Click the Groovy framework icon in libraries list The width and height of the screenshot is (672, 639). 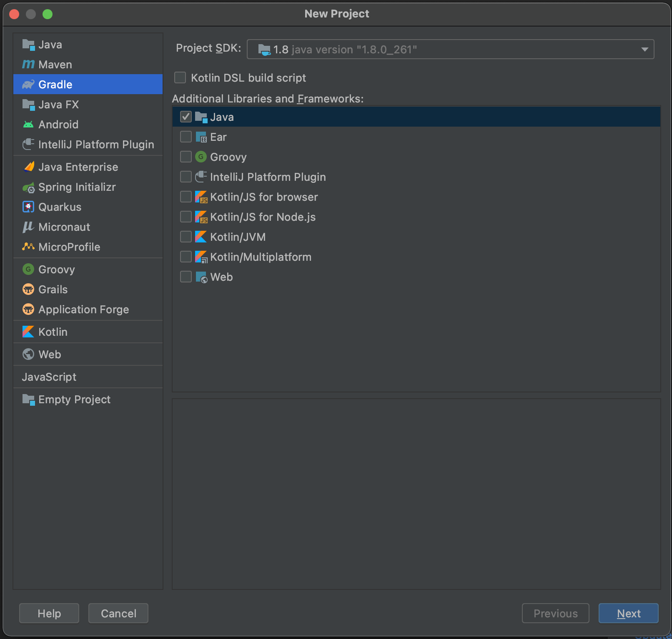[x=201, y=157]
